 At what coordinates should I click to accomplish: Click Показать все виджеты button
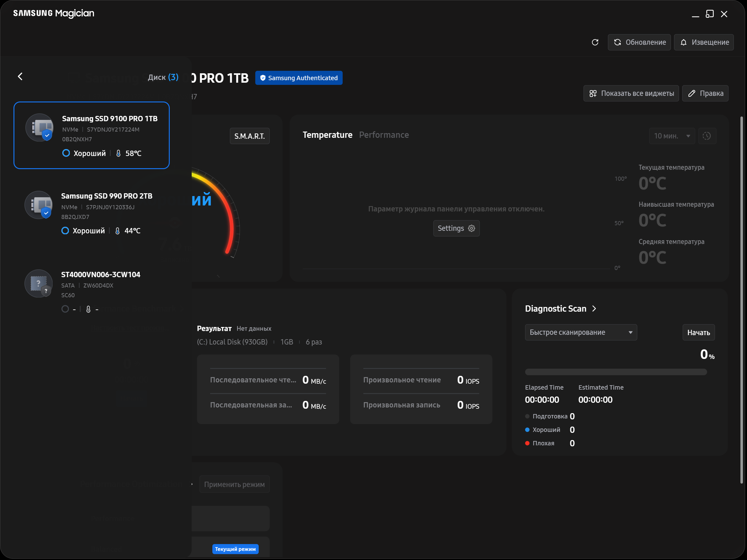pyautogui.click(x=631, y=93)
